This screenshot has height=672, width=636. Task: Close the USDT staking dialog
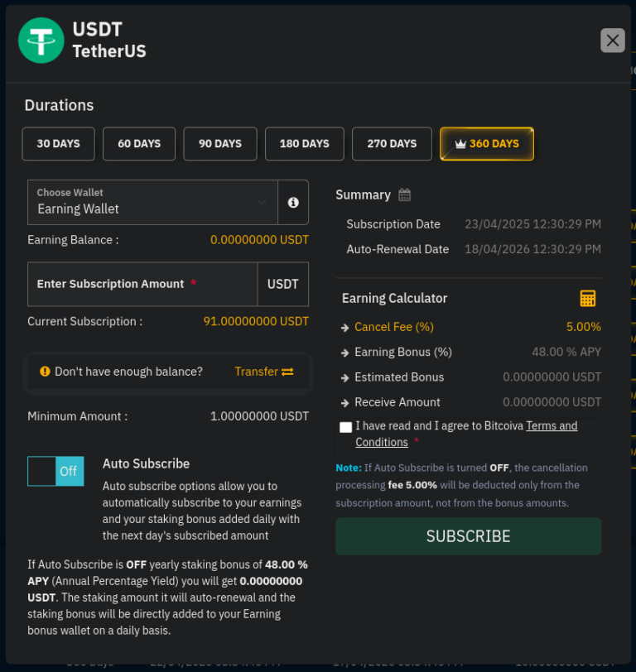point(612,40)
